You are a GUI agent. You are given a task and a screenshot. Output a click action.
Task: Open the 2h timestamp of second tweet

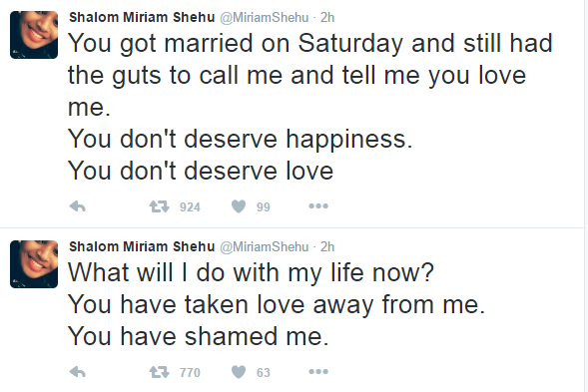click(x=327, y=247)
